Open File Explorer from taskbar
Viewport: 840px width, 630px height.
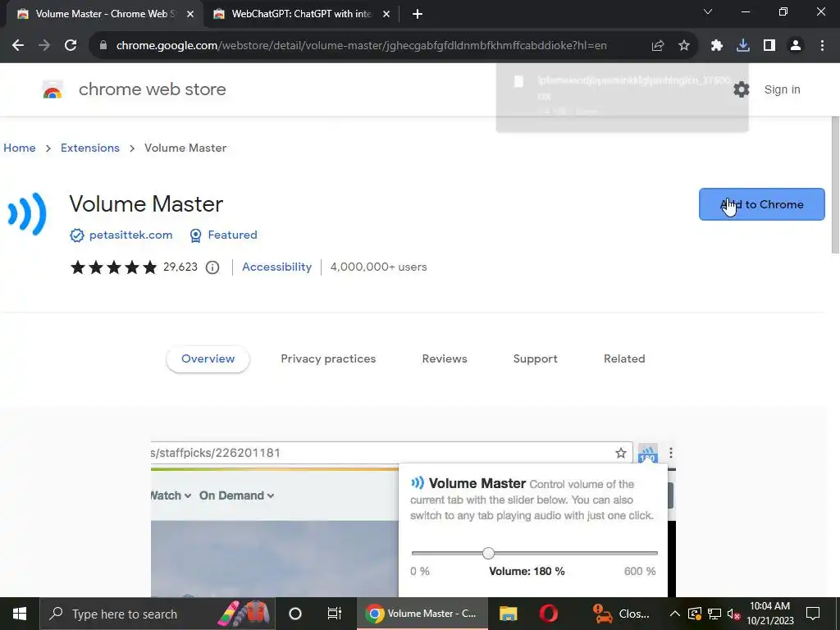point(508,614)
